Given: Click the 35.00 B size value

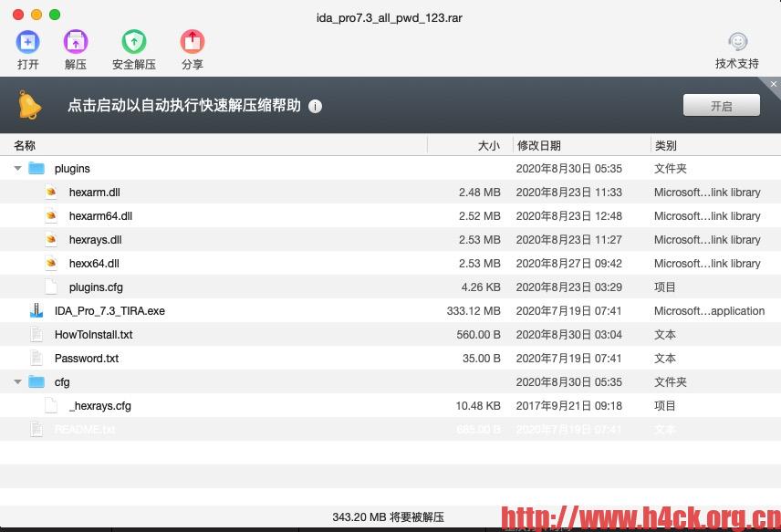Looking at the screenshot, I should [481, 359].
